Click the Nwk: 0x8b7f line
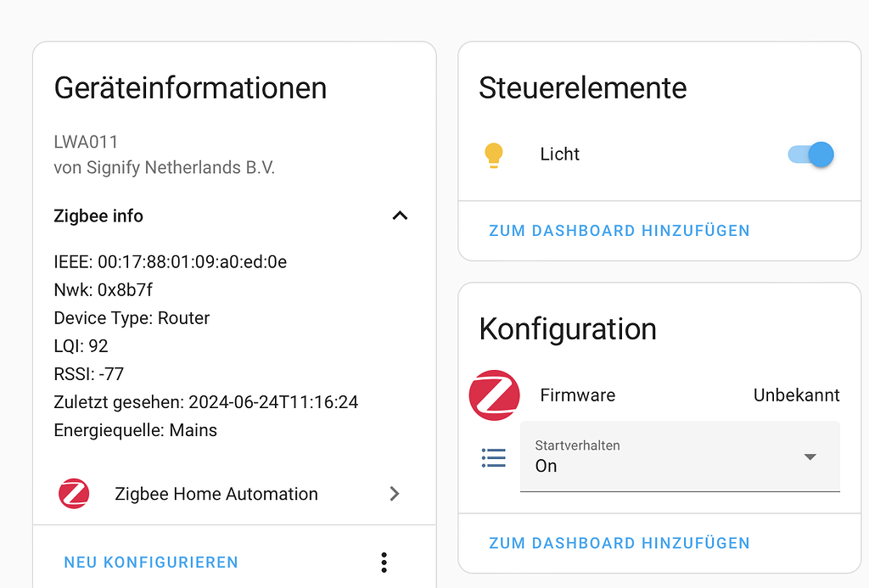This screenshot has height=588, width=869. click(x=103, y=290)
